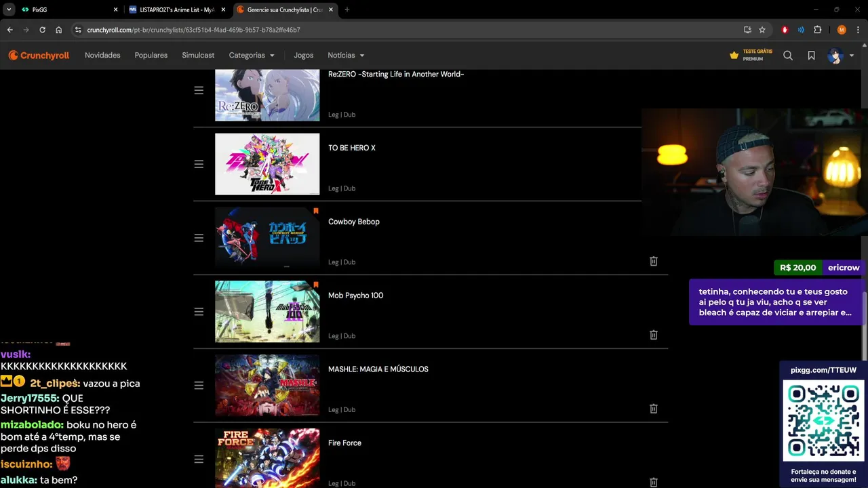Open a new browser tab
Viewport: 868px width, 488px height.
347,9
